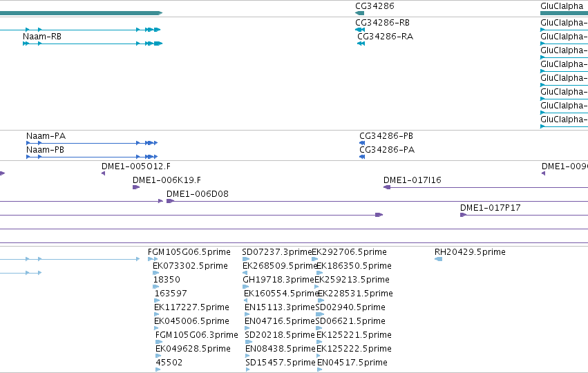Select the EK292706.5prime EST arrow
This screenshot has height=373, width=588.
click(x=315, y=259)
